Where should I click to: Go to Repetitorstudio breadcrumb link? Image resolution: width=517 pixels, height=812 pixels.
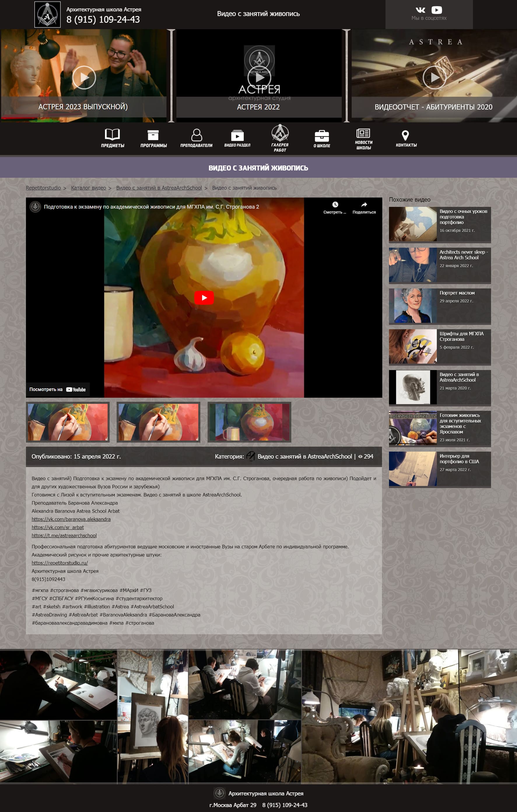(43, 188)
